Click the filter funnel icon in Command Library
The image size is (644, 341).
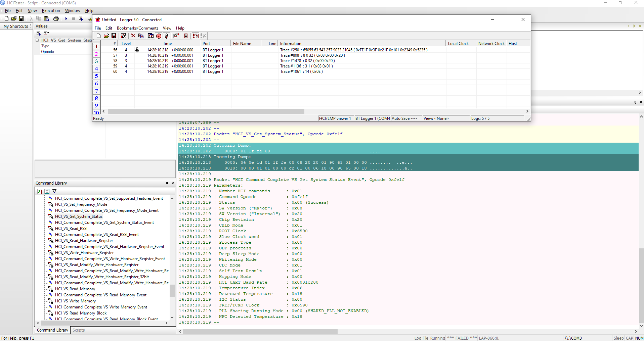[x=54, y=191]
